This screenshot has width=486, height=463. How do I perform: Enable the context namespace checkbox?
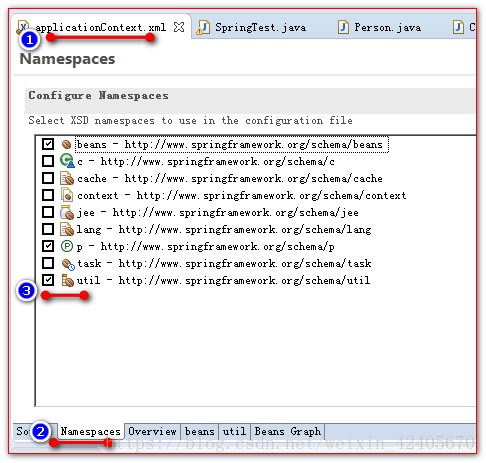pyautogui.click(x=48, y=195)
